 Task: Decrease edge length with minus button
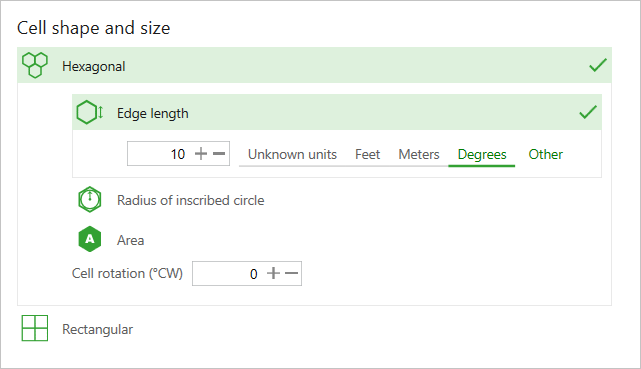[219, 154]
